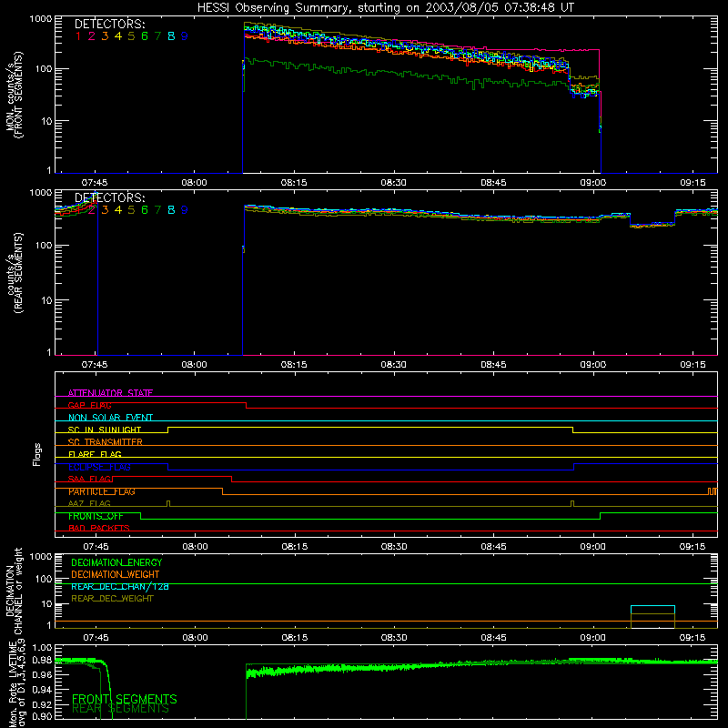Click the FRONTS_OFF flag label
The height and width of the screenshot is (728, 728).
click(96, 516)
